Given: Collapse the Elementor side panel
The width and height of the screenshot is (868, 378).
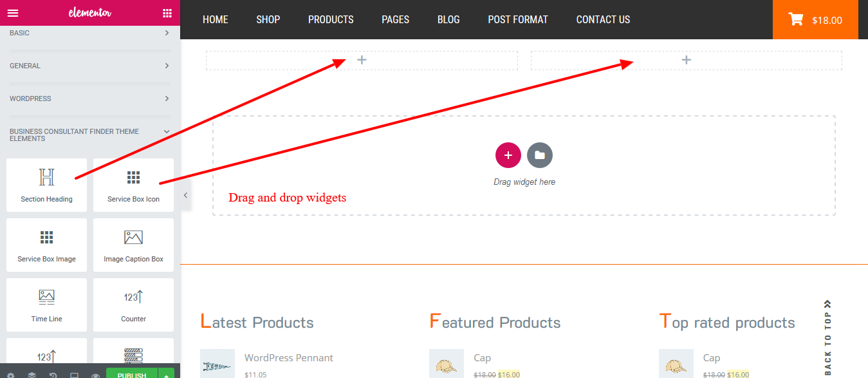Looking at the screenshot, I should [185, 195].
